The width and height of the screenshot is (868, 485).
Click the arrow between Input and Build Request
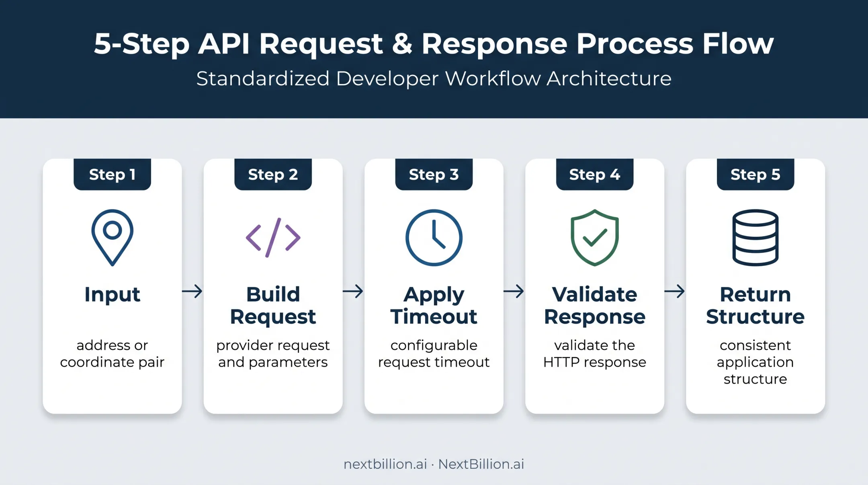[x=192, y=291]
